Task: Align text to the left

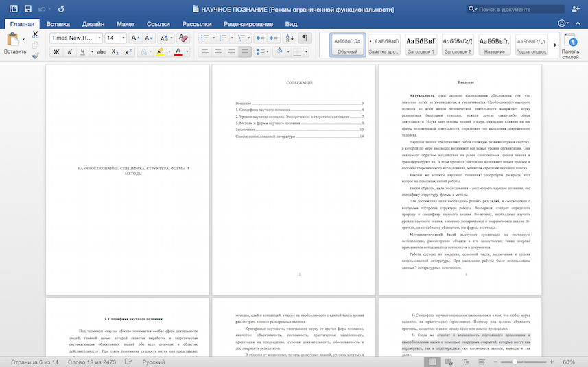Action: pyautogui.click(x=204, y=51)
